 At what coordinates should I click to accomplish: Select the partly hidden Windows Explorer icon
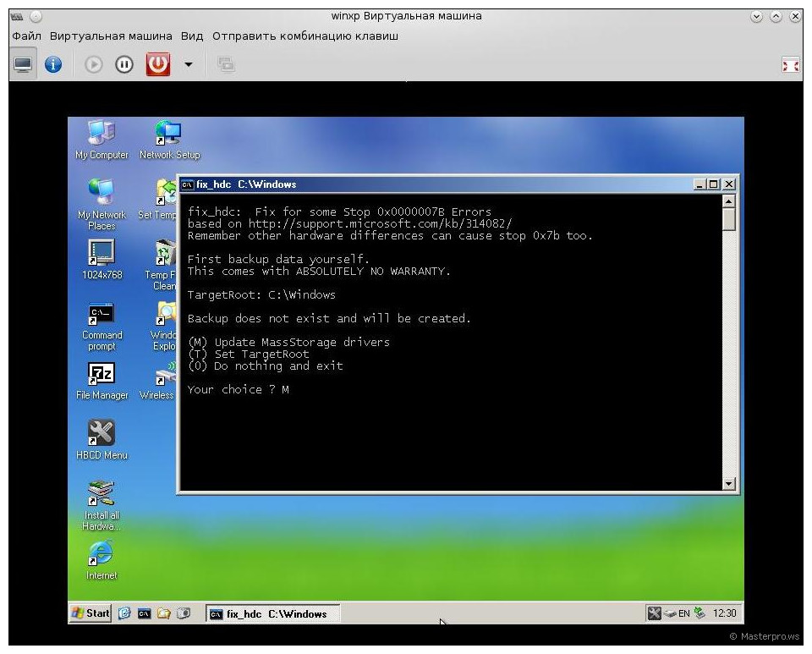pos(163,327)
